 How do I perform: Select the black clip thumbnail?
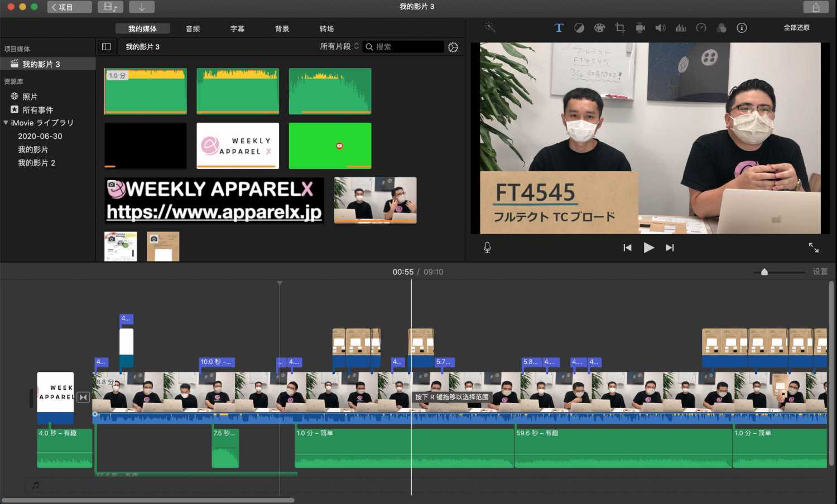146,146
